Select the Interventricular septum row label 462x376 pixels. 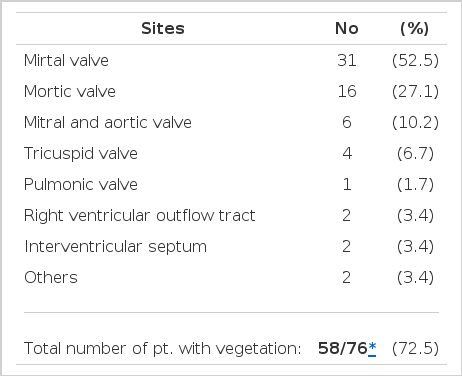click(x=115, y=247)
